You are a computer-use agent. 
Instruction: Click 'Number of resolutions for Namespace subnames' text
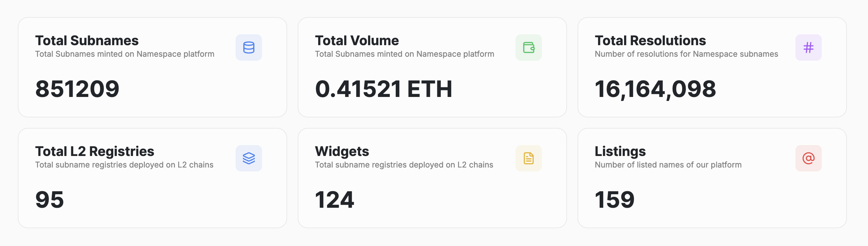coord(686,54)
